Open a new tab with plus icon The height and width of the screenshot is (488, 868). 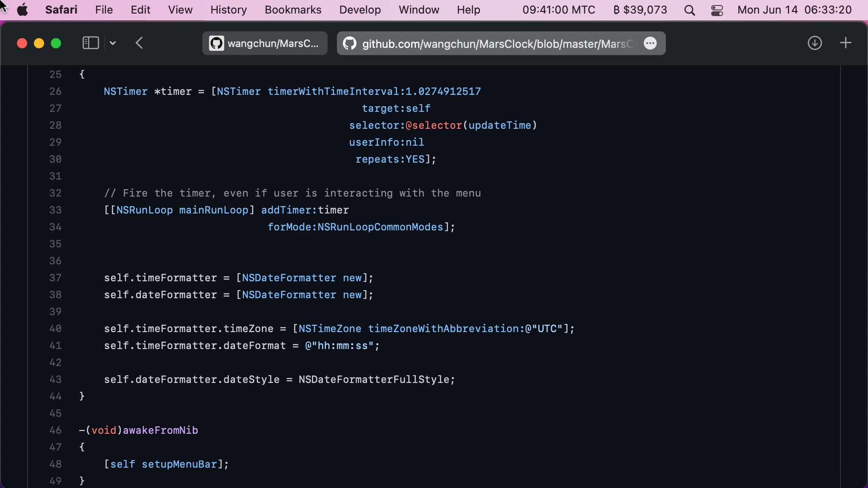click(846, 43)
